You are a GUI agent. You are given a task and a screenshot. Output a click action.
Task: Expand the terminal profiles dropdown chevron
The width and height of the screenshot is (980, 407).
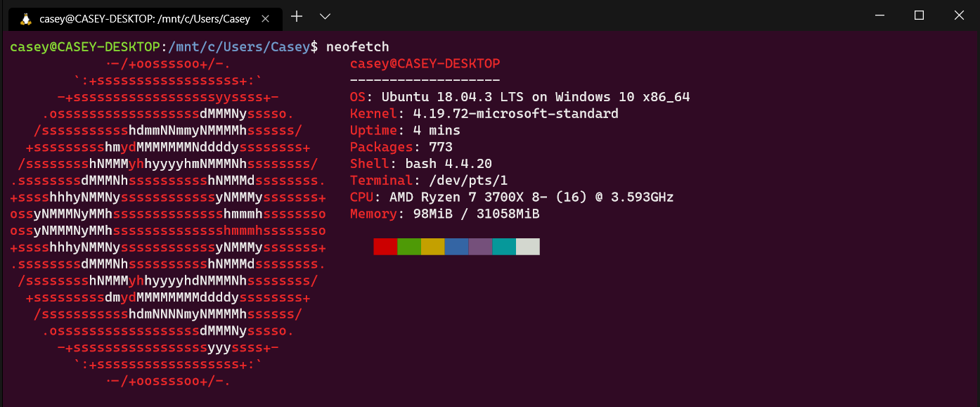coord(325,15)
